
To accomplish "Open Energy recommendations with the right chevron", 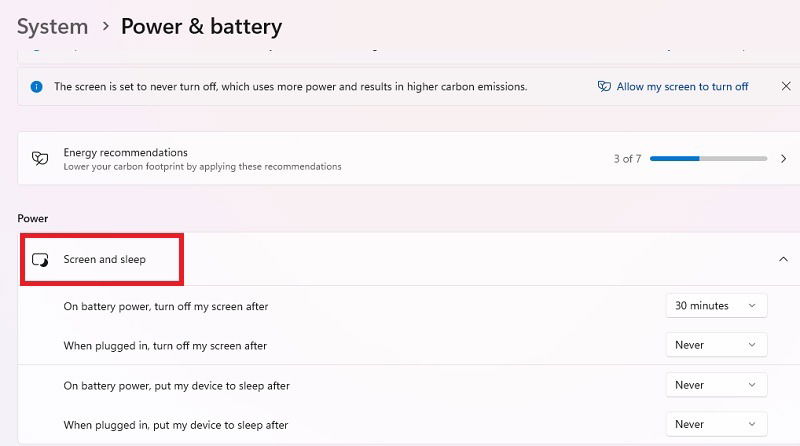I will coord(783,159).
